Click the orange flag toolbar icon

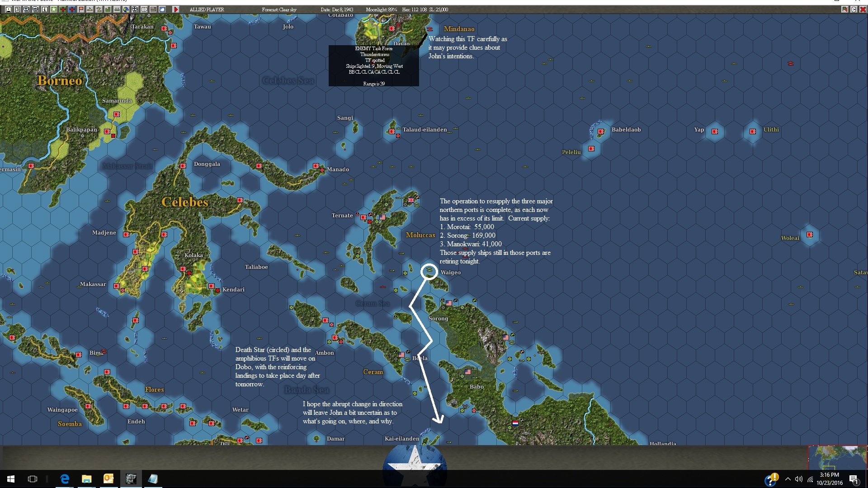pos(80,9)
